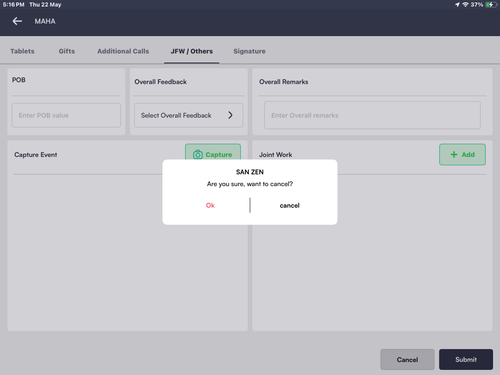Click the Enter Overall remarks field
500x375 pixels.
pyautogui.click(x=372, y=115)
